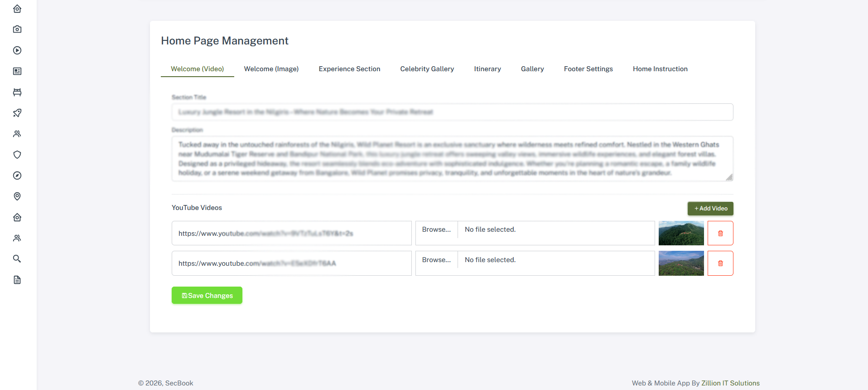Open the camera icon in the sidebar
The height and width of the screenshot is (390, 868).
(x=17, y=29)
